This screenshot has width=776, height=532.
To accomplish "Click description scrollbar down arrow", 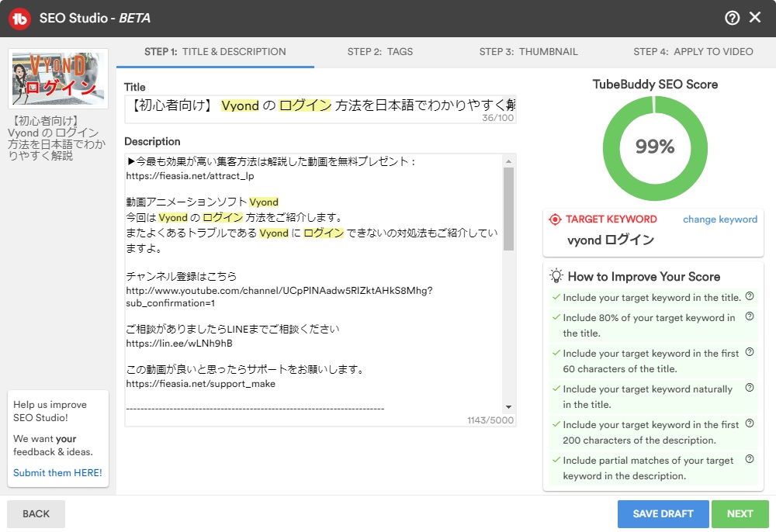I will tap(508, 407).
